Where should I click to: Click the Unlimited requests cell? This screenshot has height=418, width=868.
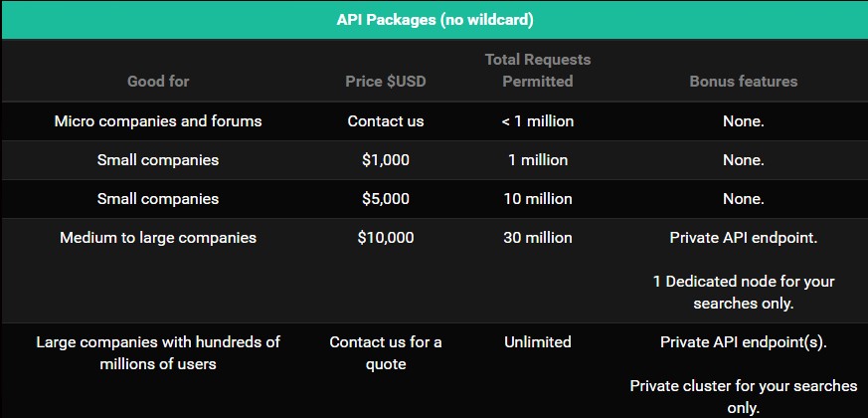[538, 342]
